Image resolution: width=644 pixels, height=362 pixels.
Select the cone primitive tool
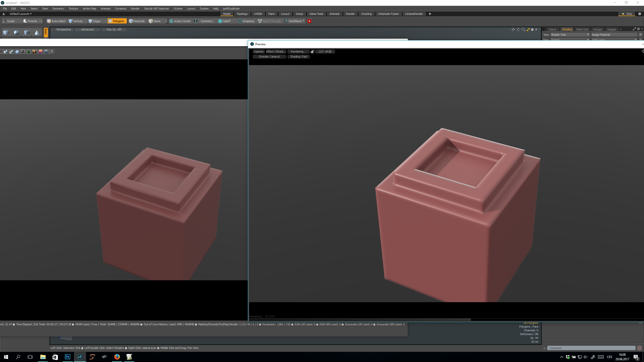pos(37,33)
